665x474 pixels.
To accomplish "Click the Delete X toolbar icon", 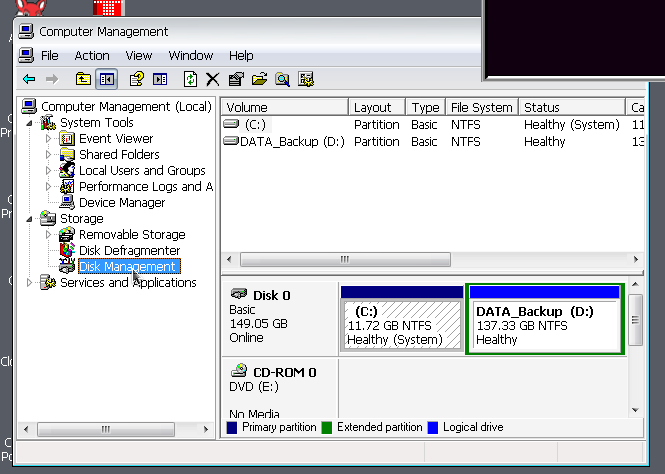I will (x=213, y=79).
